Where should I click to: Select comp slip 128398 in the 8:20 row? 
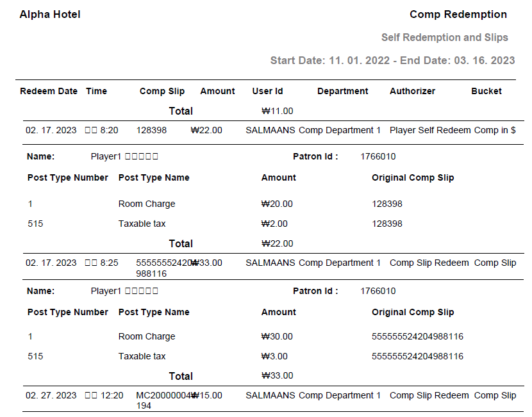(x=151, y=130)
